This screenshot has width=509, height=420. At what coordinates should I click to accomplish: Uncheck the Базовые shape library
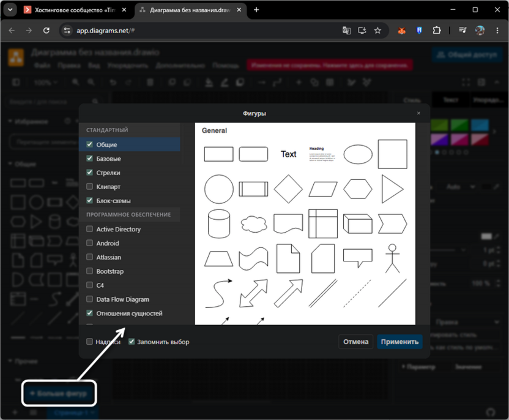(x=89, y=158)
